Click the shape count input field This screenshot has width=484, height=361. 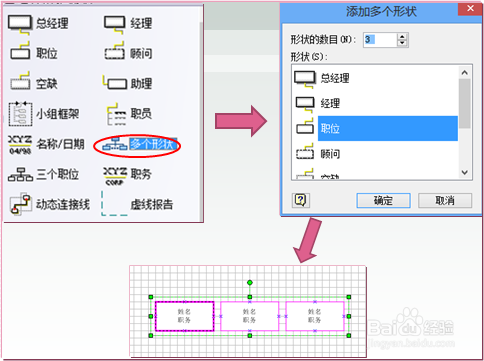tap(380, 40)
